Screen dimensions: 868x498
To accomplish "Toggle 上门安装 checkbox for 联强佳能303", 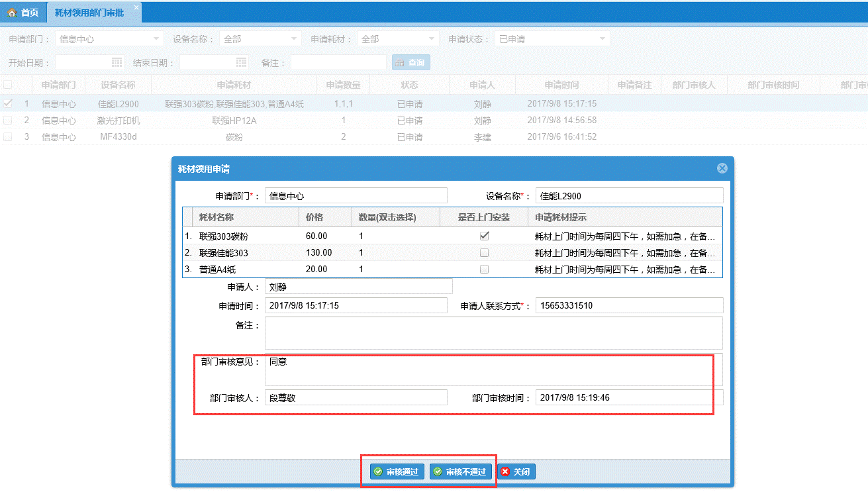I will pos(485,252).
